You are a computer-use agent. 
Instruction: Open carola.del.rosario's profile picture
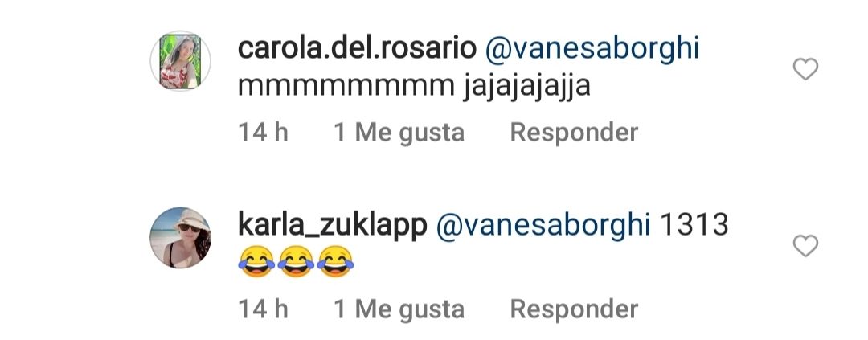(181, 61)
